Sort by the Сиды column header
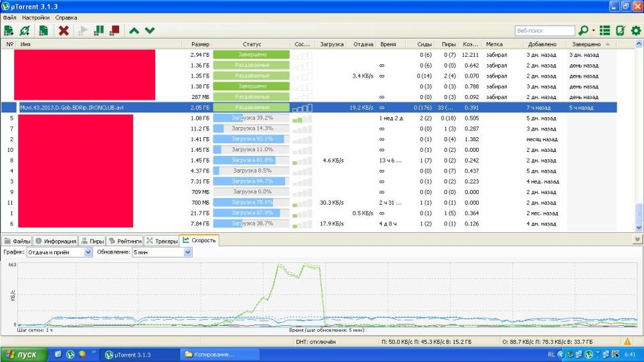Image resolution: width=644 pixels, height=362 pixels. (419, 44)
